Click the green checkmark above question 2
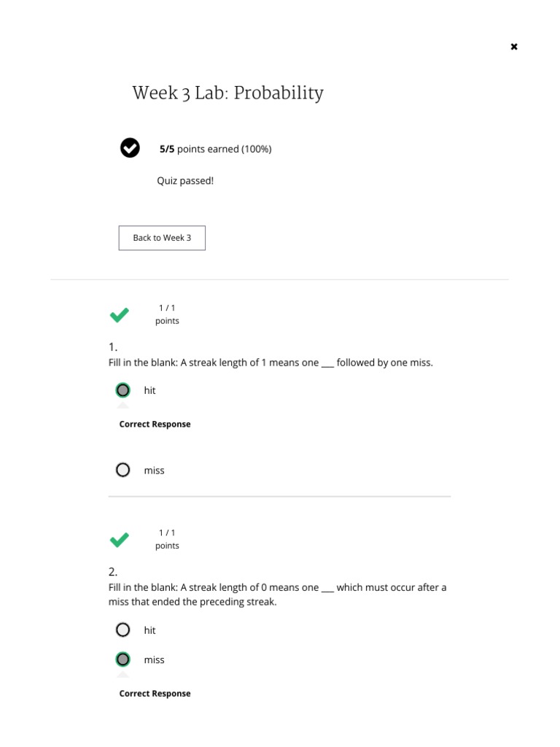Image resolution: width=560 pixels, height=747 pixels. pyautogui.click(x=120, y=540)
